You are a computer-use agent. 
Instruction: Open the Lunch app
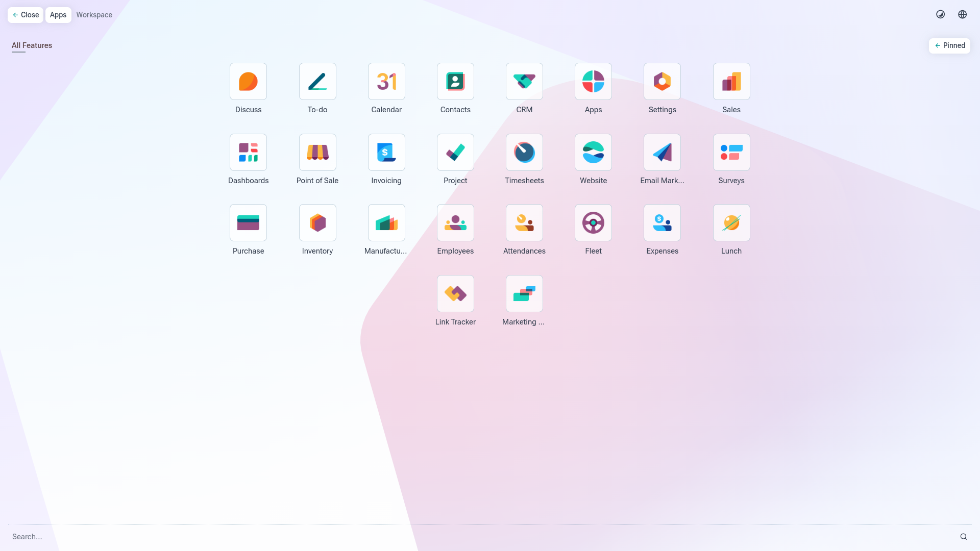coord(731,223)
